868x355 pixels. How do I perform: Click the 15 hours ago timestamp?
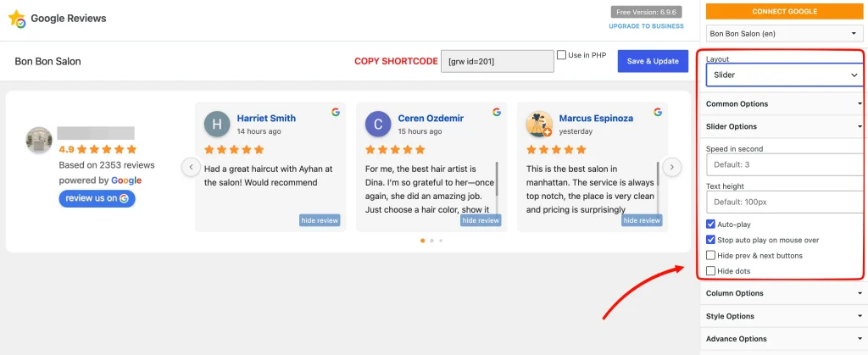[x=420, y=131]
